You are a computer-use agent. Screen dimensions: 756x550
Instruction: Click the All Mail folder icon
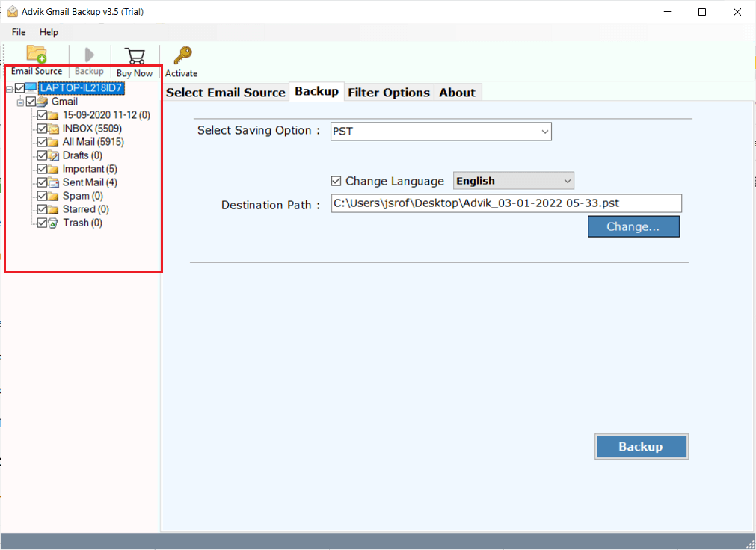tap(53, 142)
